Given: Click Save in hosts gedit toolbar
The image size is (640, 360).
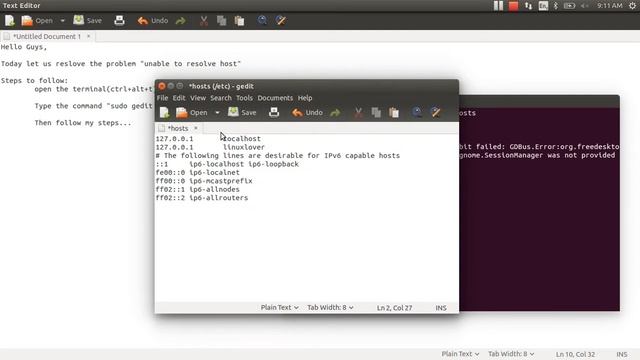Looking at the screenshot, I should point(242,112).
